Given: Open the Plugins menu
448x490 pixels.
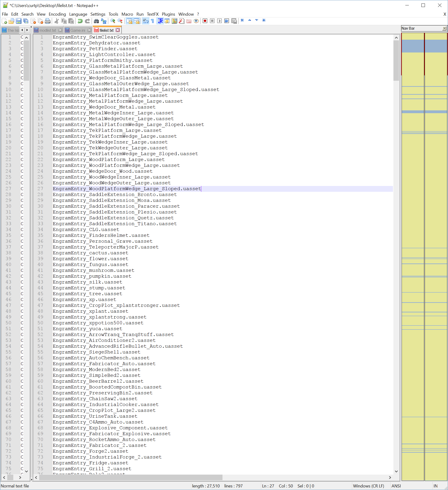Looking at the screenshot, I should coord(168,14).
